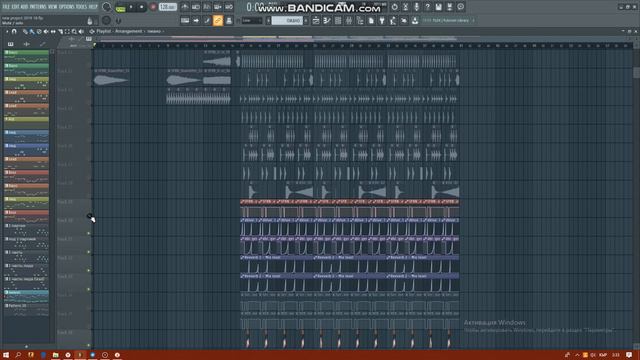
Task: Toggle mute dot on Track 10
Action: (89, 233)
